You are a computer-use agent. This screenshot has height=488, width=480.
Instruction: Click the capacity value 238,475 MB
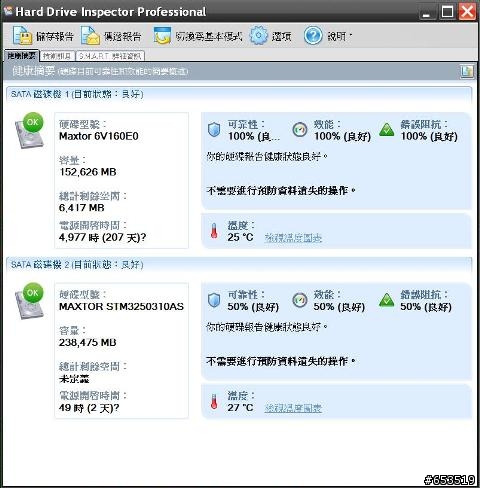pos(88,342)
